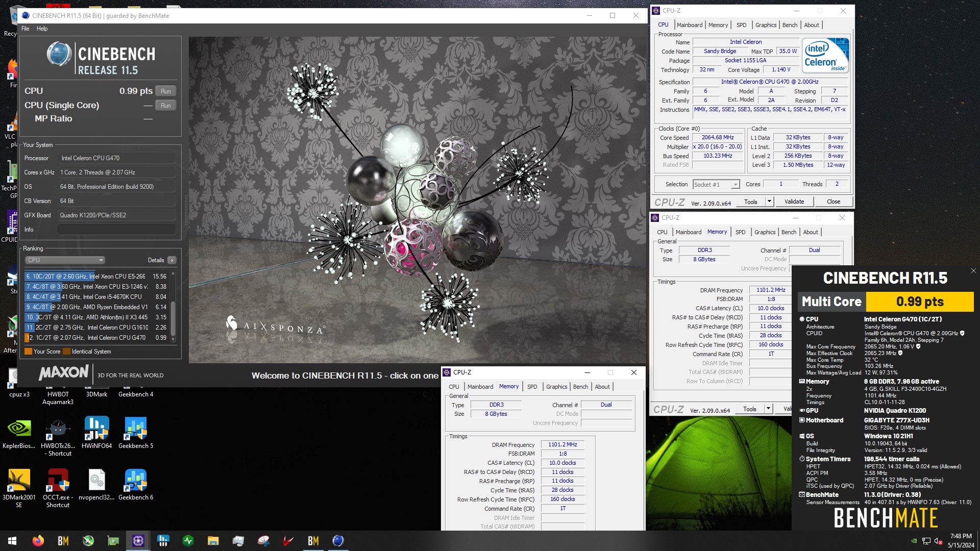The width and height of the screenshot is (980, 551).
Task: Expand Tools dropdown arrow in top CPU-Z window
Action: pos(769,202)
